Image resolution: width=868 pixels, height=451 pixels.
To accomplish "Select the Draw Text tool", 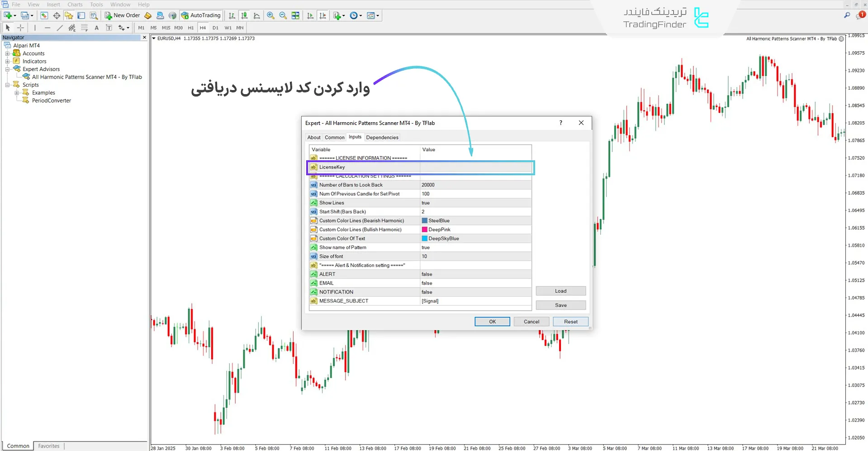I will [96, 28].
